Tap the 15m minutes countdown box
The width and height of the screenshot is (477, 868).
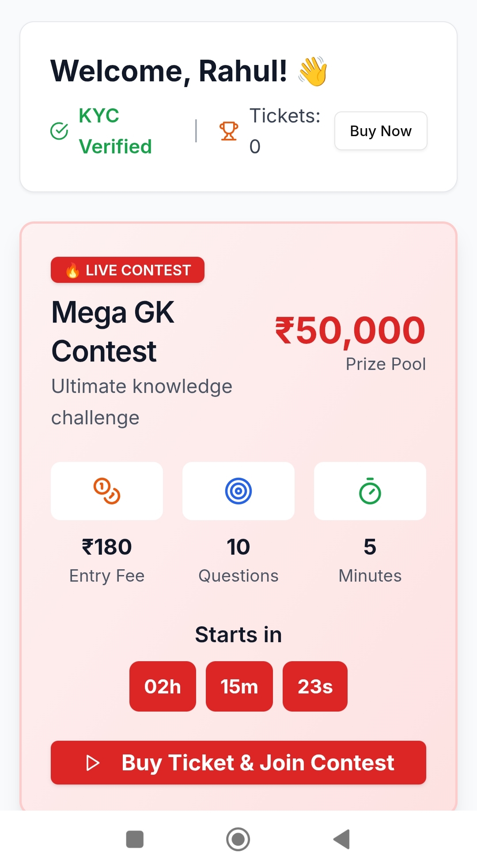click(x=239, y=686)
